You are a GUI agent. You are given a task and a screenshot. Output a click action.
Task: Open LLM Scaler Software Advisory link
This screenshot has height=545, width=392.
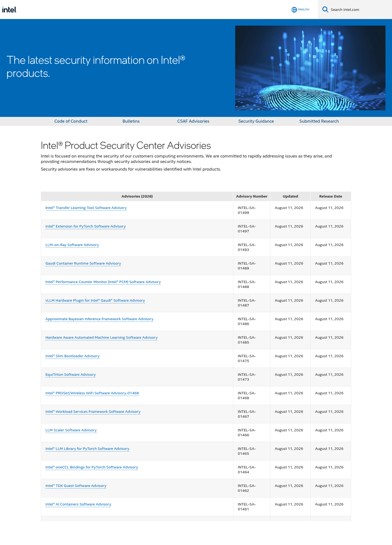click(71, 430)
